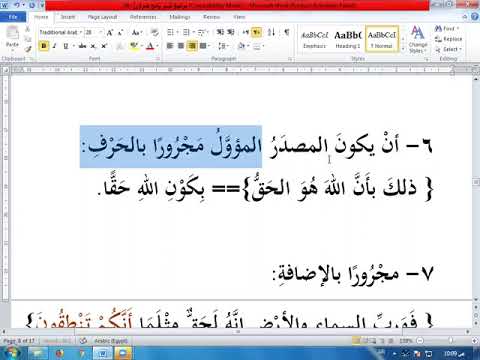Click the Change Styles button
Screen dimensions: 480x360
pos(418,39)
